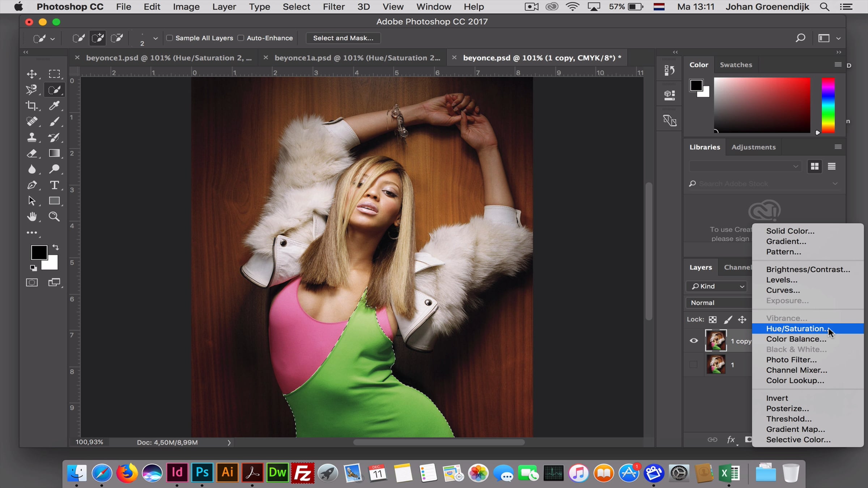The height and width of the screenshot is (488, 868).
Task: Hide the 1 copy layer
Action: (694, 341)
